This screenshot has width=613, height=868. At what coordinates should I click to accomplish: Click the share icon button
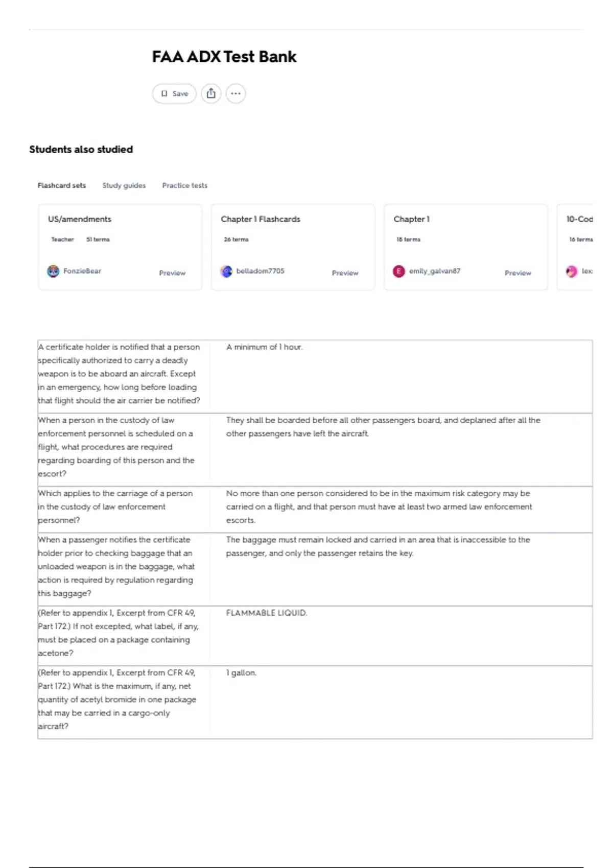pos(211,93)
